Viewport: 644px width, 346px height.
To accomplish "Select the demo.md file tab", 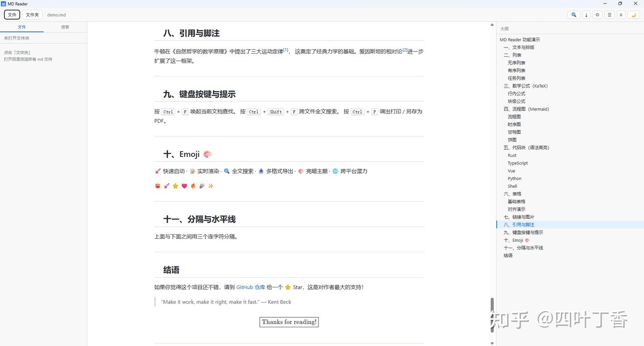I will tap(56, 15).
